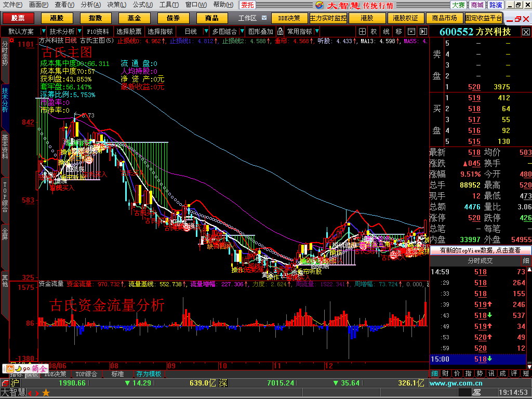This screenshot has height=399, width=532.
Task: Click the window-panel icon next to 移
Action: pyautogui.click(x=411, y=32)
